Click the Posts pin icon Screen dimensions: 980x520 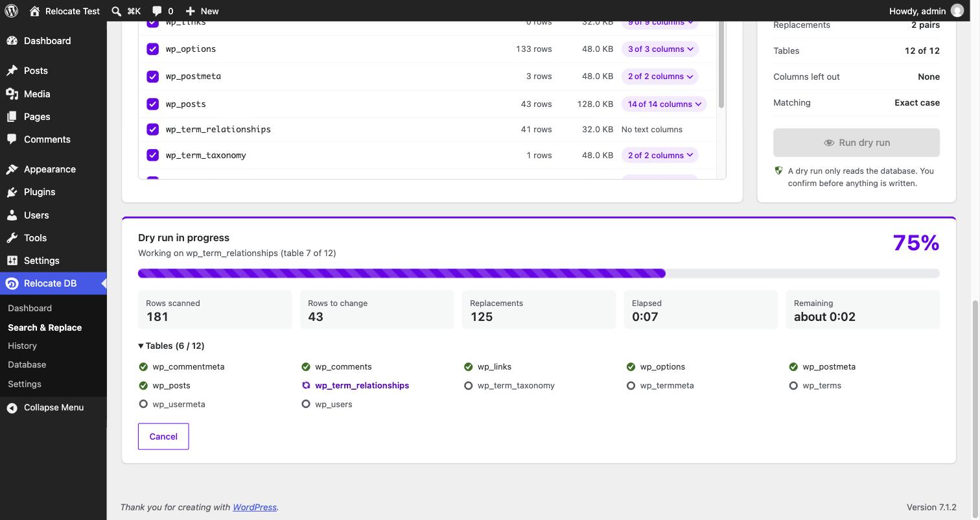[x=12, y=71]
